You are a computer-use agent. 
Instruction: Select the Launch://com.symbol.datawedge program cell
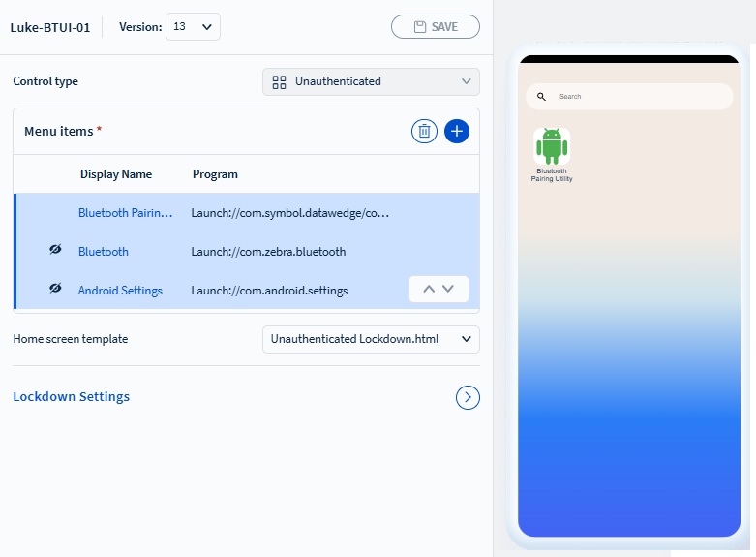(x=289, y=213)
